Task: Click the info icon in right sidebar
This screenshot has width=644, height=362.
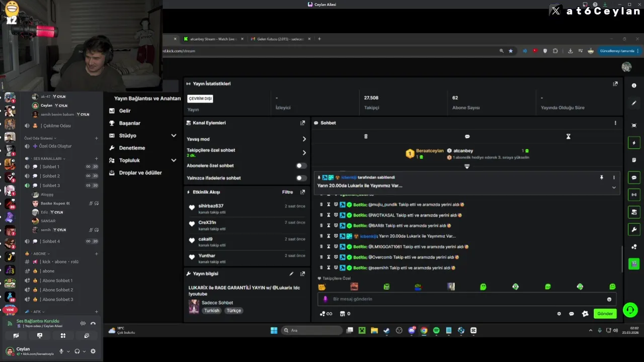Action: coord(634,85)
